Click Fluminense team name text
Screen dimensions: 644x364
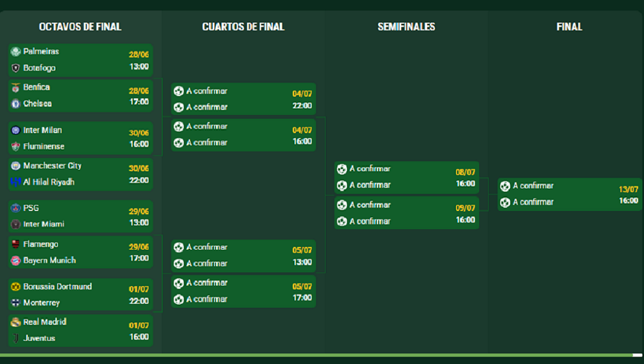pyautogui.click(x=44, y=146)
